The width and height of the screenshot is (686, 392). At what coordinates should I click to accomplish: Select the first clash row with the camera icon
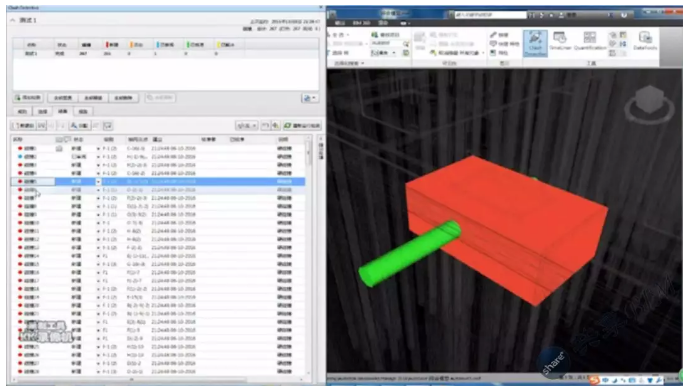tap(158, 148)
